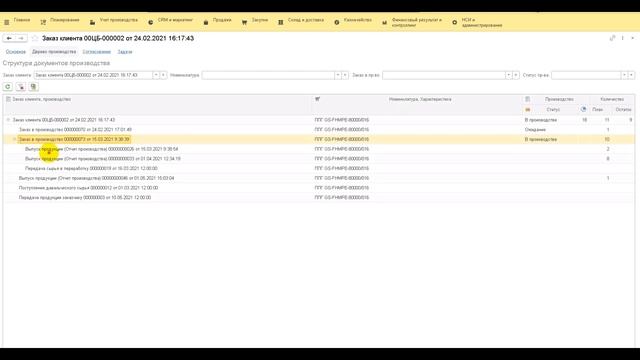Open the Заказ клиента field dropdown

pyautogui.click(x=156, y=75)
